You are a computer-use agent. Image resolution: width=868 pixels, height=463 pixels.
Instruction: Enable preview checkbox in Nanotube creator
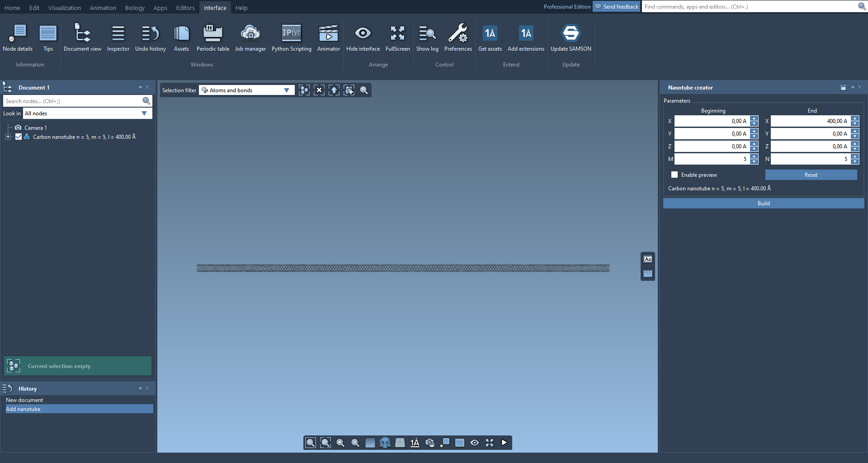click(x=675, y=175)
